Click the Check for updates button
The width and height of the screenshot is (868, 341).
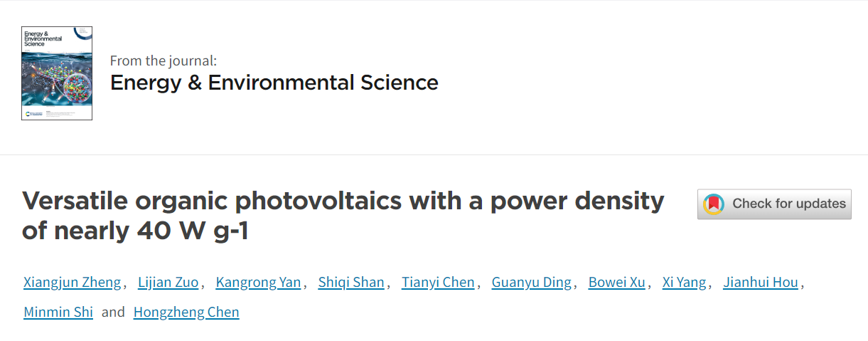774,204
